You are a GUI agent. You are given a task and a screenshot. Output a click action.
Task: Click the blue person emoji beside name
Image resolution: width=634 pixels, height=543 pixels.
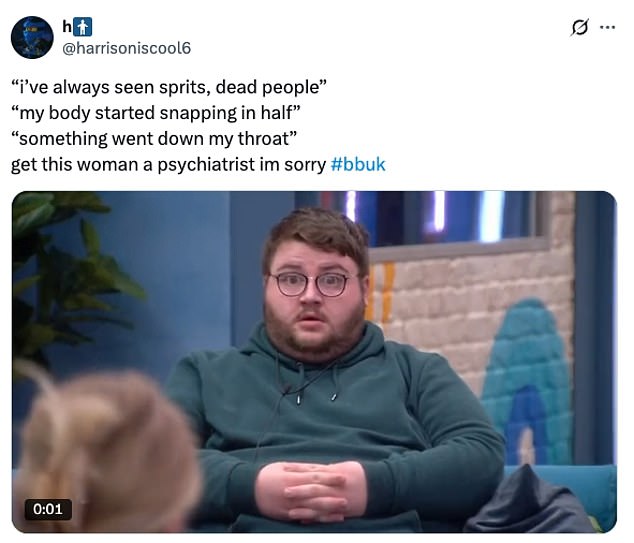point(84,27)
